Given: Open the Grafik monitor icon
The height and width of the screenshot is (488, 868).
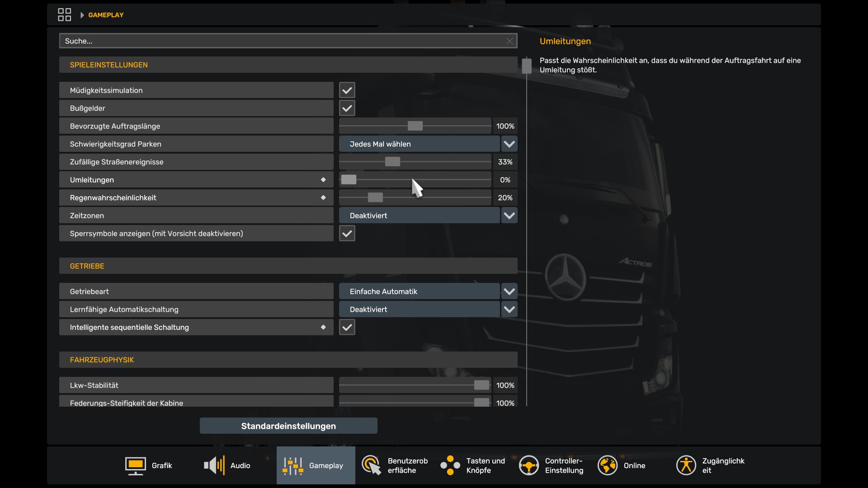Looking at the screenshot, I should tap(135, 465).
